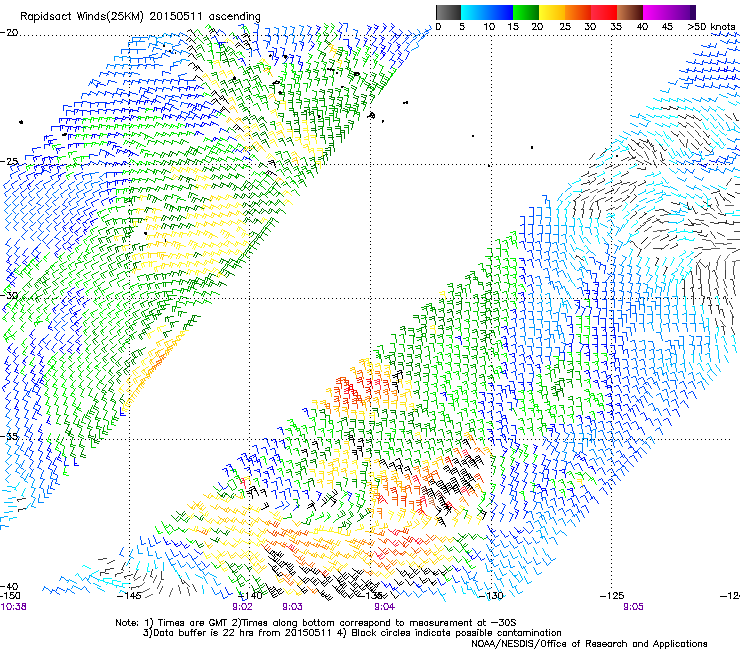Click the title text 'Rapidscat Winds(25KM) 20150511 ascending'
This screenshot has width=740, height=650.
tap(140, 17)
